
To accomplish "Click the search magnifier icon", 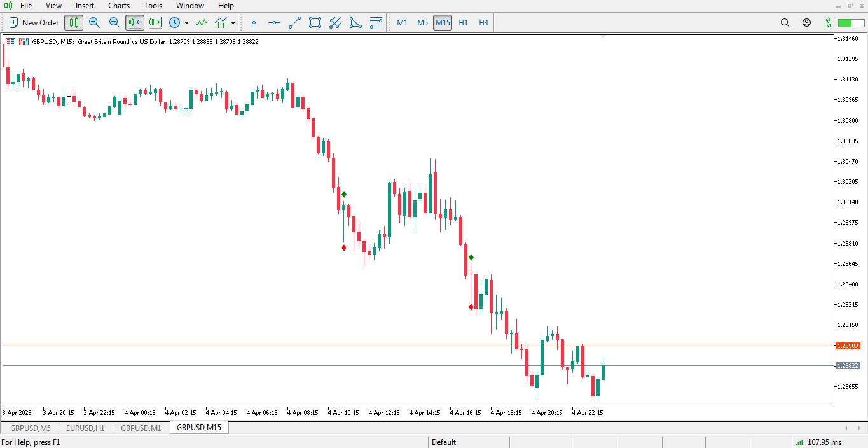I will tap(785, 23).
